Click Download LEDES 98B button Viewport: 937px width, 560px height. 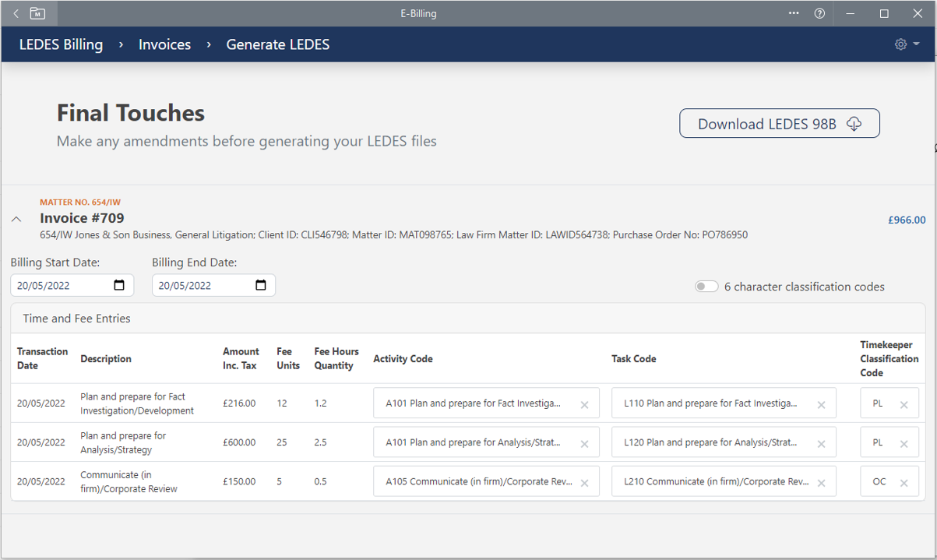pos(779,124)
